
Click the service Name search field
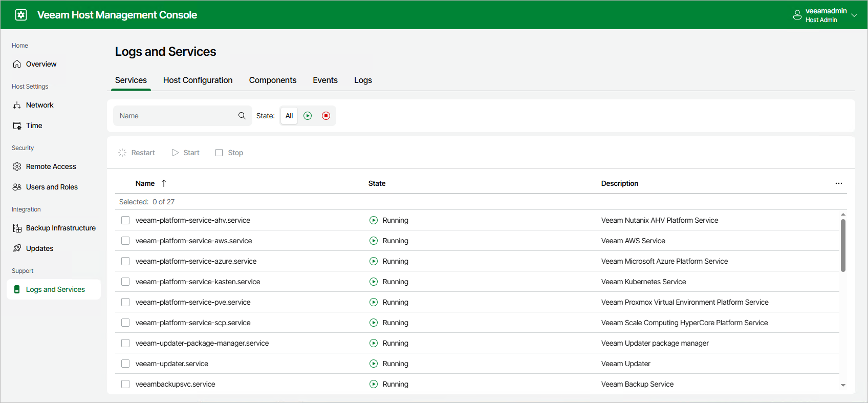(x=183, y=116)
